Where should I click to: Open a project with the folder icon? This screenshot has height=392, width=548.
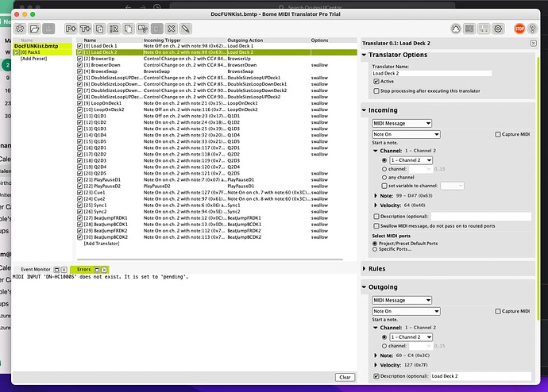(x=34, y=29)
